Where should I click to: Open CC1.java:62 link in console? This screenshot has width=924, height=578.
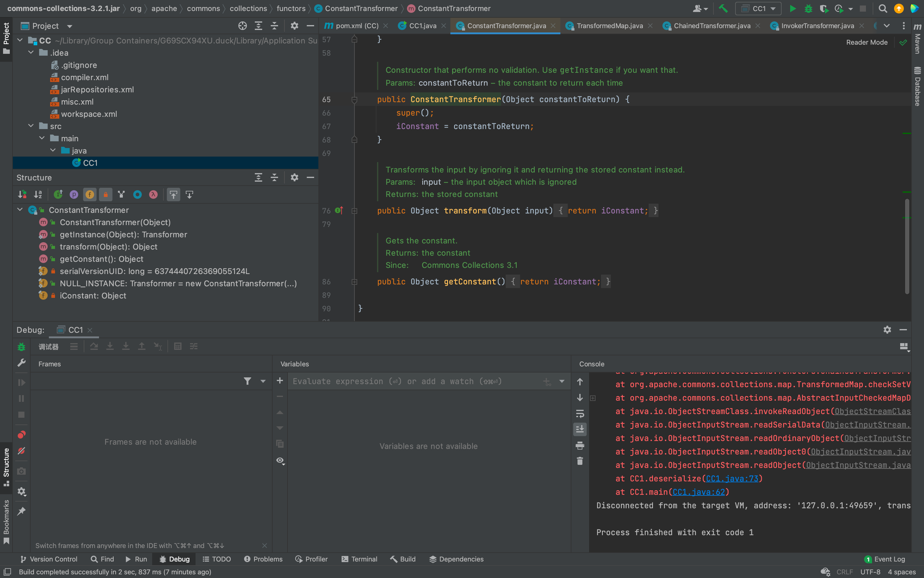coord(698,492)
